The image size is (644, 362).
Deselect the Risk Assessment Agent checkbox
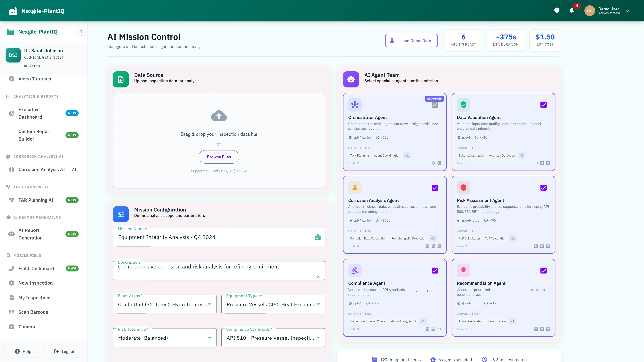[x=543, y=188]
